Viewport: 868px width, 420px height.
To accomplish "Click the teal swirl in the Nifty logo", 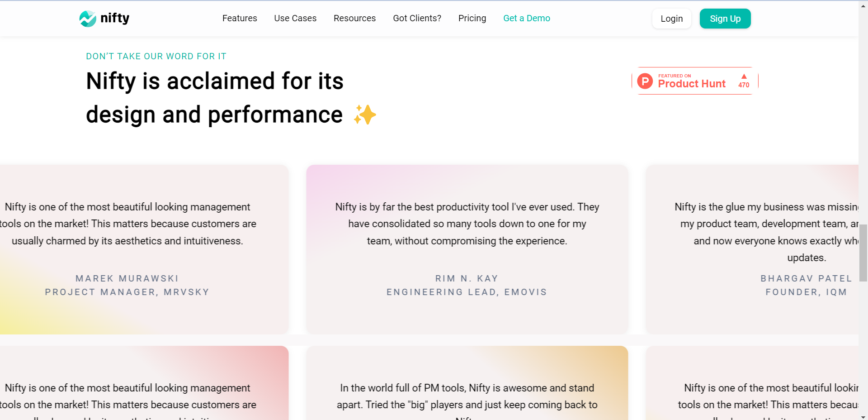I will pyautogui.click(x=88, y=19).
